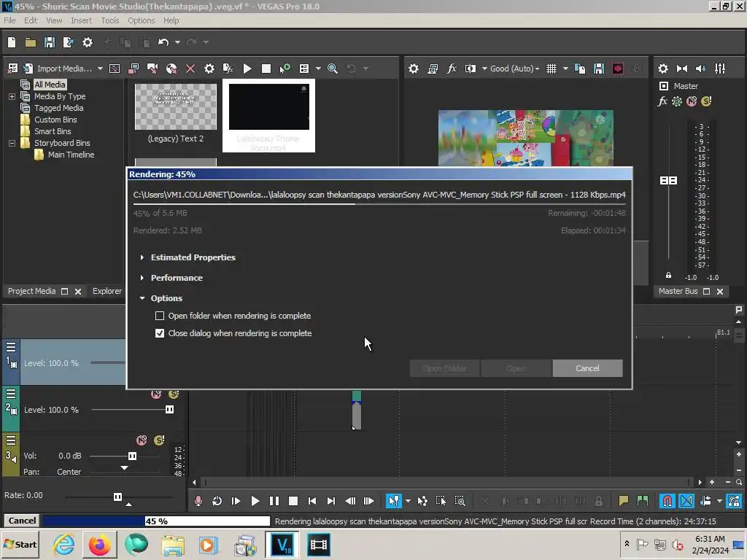Collapse the Storyboard Bins node
This screenshot has width=747, height=560.
pyautogui.click(x=12, y=143)
